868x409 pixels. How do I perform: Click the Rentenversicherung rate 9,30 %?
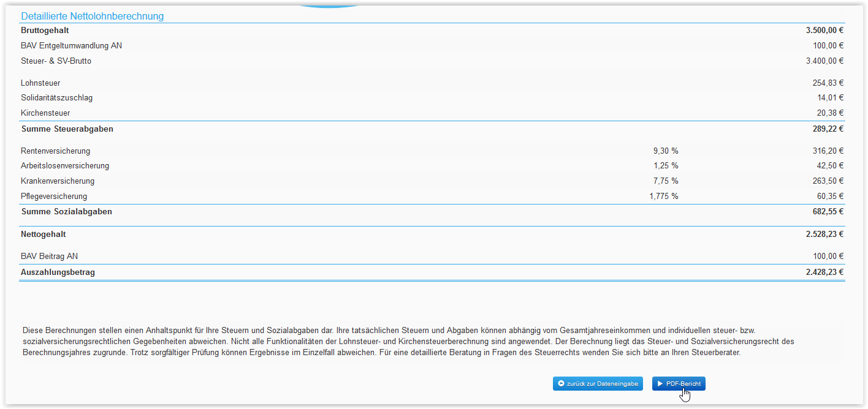666,151
